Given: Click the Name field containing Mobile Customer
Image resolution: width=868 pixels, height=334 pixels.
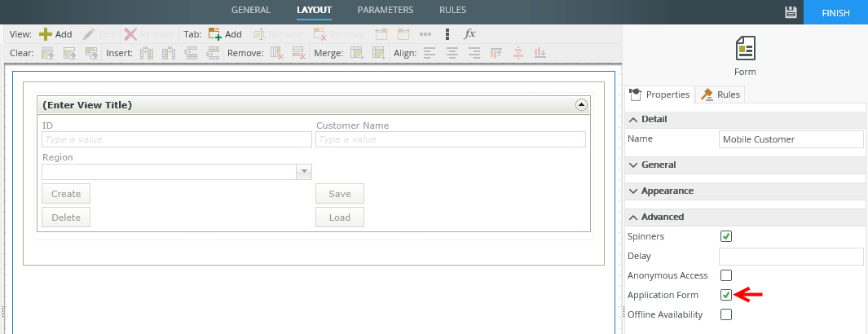Looking at the screenshot, I should click(x=791, y=139).
